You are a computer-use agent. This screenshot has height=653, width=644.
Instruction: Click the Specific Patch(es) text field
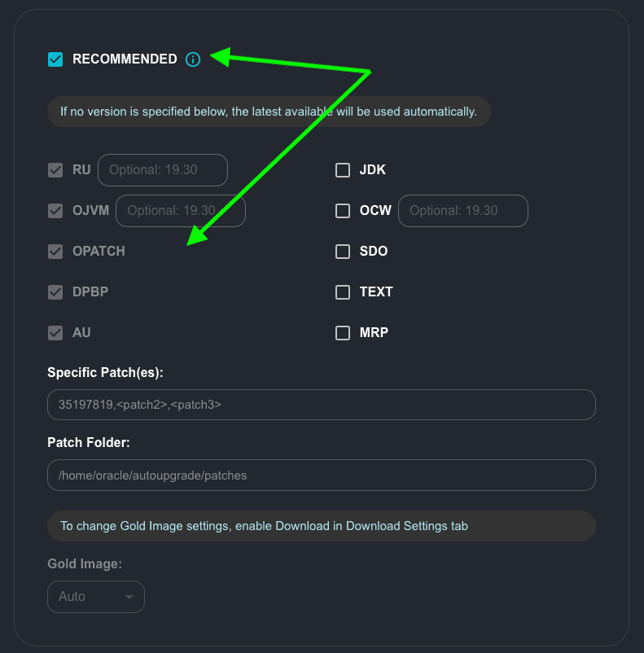click(x=322, y=405)
